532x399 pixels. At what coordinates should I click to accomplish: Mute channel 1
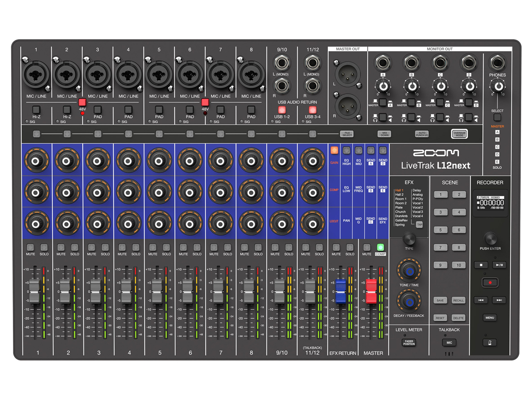30,247
